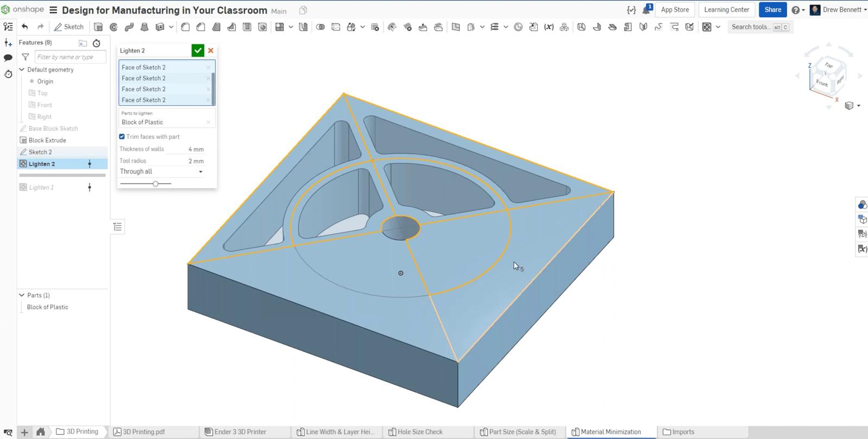Select the Extrude tool in toolbar
Viewport: 868px width, 439px height.
pos(98,27)
